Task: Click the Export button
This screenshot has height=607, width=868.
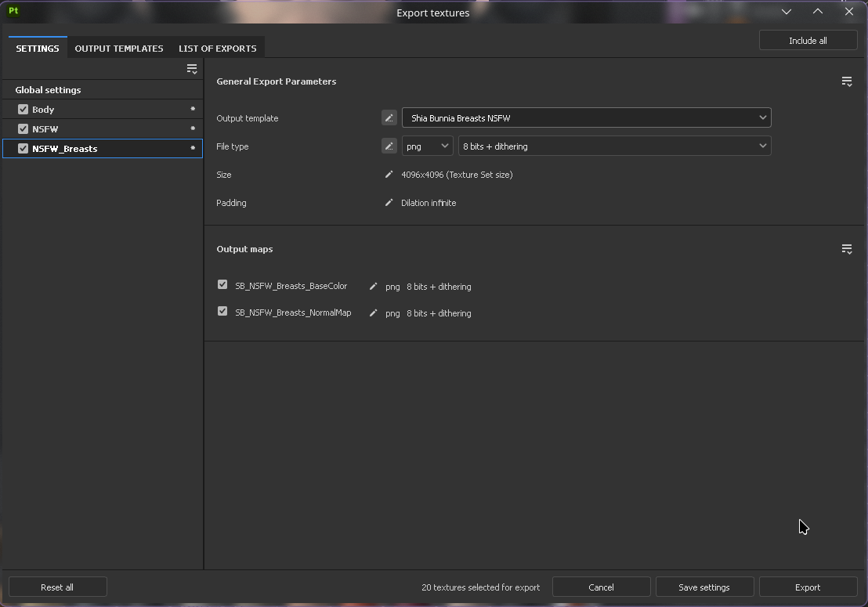Action: 808,587
